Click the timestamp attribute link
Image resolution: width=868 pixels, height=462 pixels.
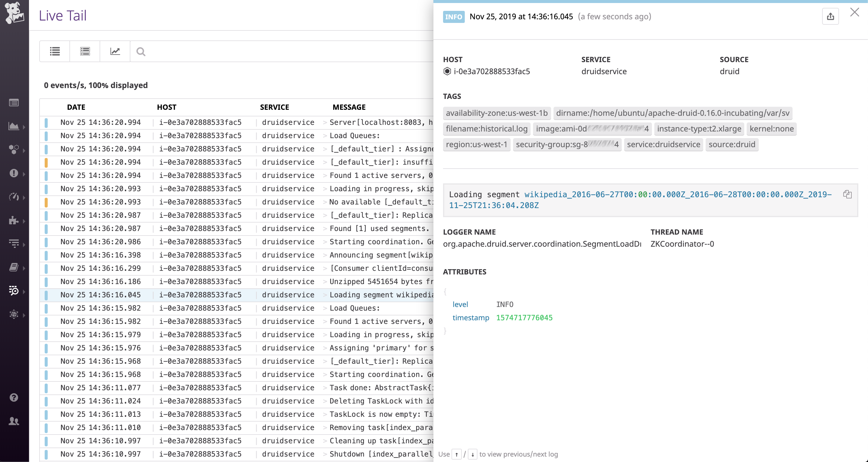pyautogui.click(x=471, y=318)
